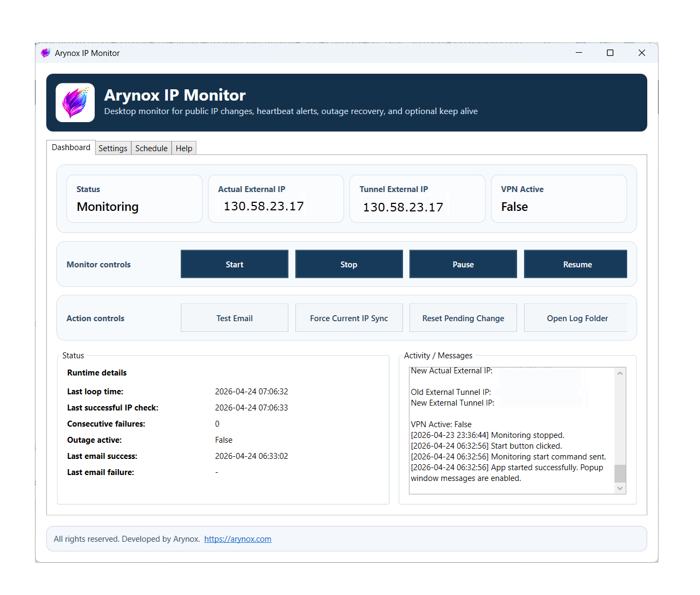Switch to the Settings tab
Viewport: 700px width, 595px height.
coord(113,148)
